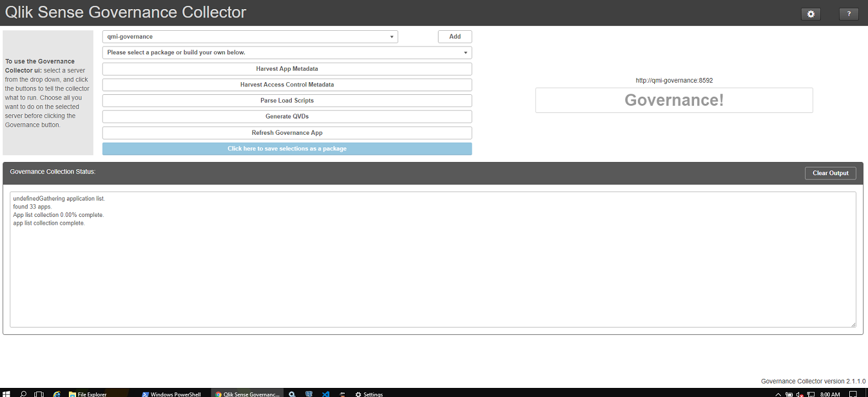
Task: Click the volume icon in the system tray
Action: [799, 394]
